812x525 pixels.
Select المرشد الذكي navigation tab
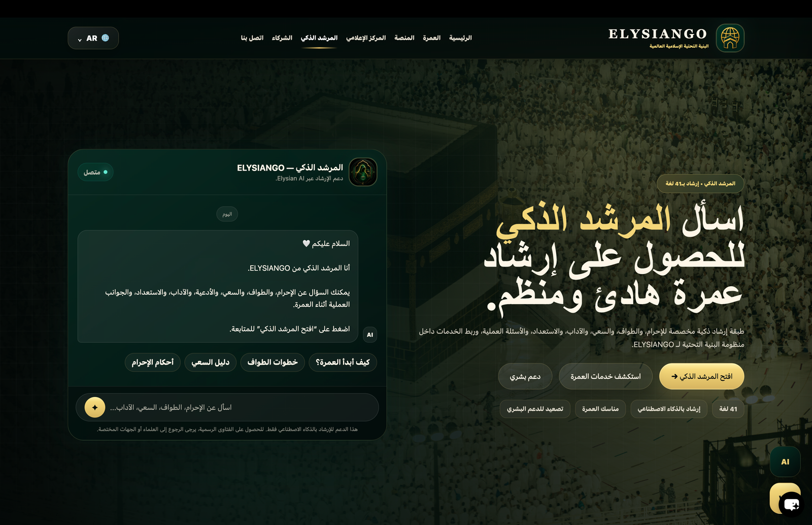click(x=319, y=38)
